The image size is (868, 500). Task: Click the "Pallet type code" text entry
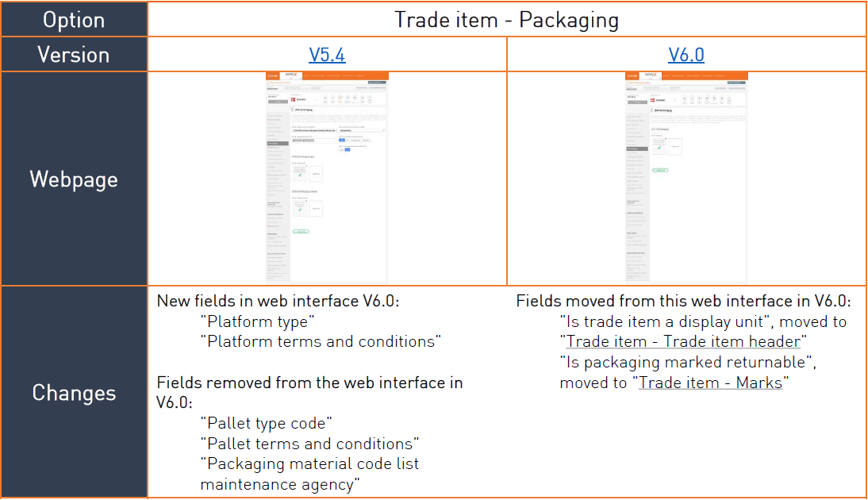pos(267,423)
